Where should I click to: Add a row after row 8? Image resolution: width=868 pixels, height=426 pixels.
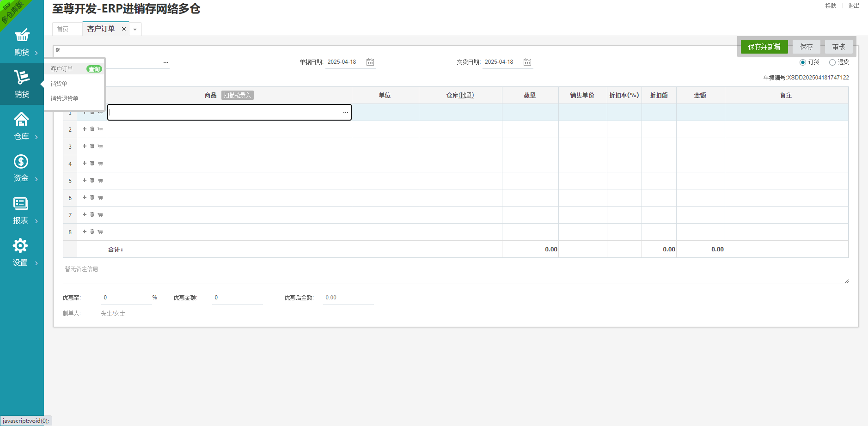pyautogui.click(x=85, y=231)
